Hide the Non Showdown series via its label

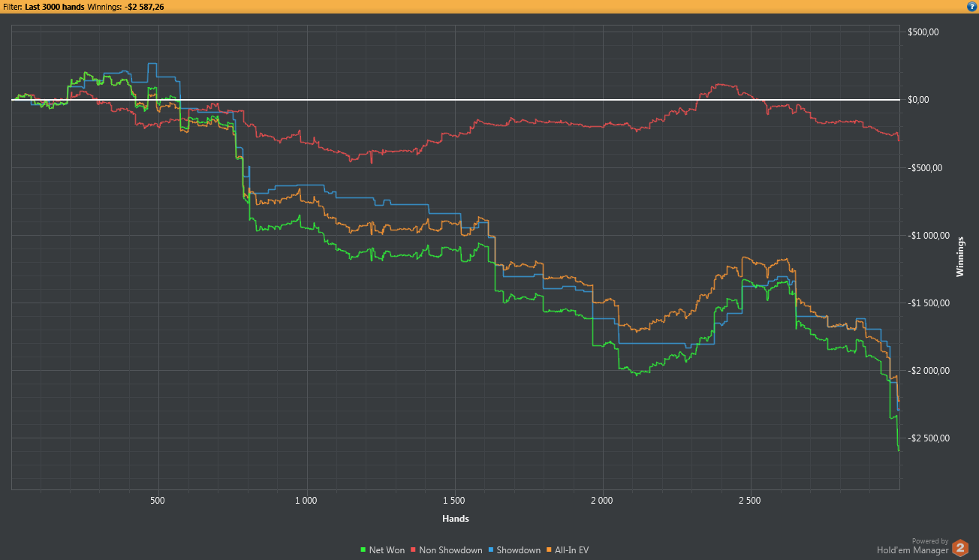pos(450,550)
